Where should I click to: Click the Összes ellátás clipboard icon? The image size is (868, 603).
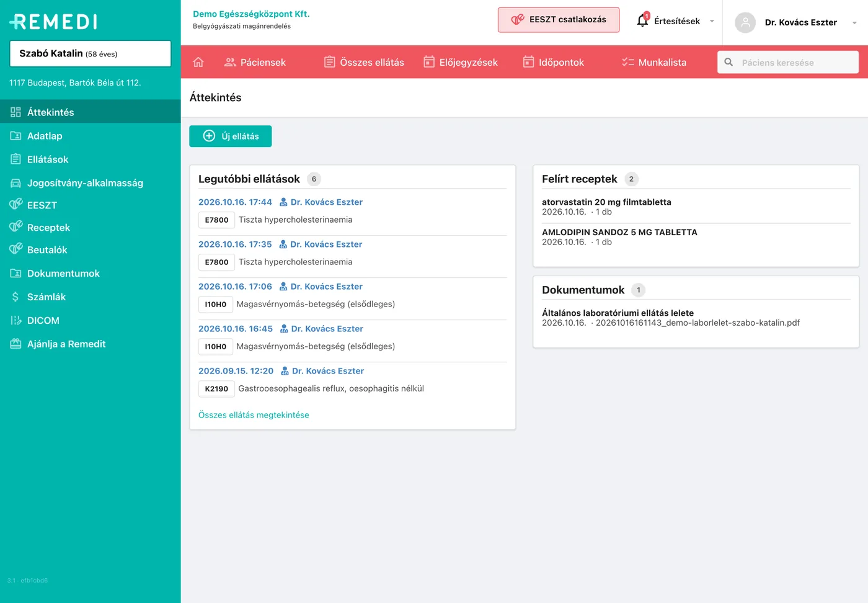[x=330, y=62]
